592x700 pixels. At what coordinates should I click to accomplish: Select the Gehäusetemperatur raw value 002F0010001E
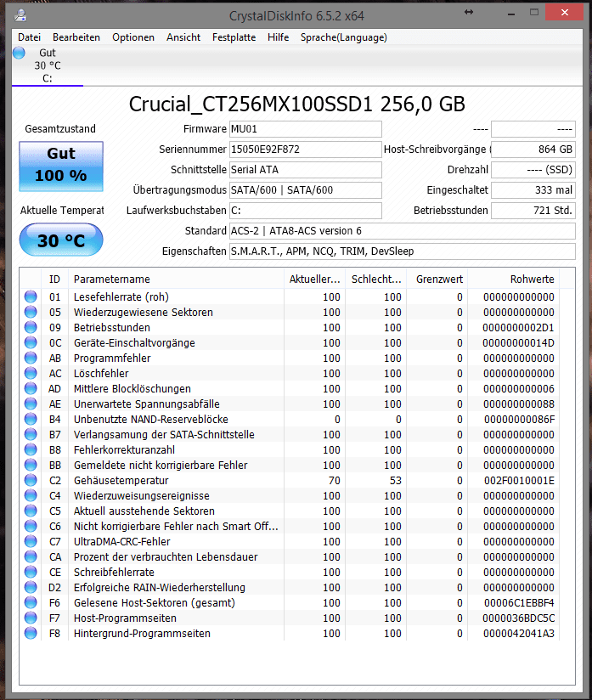(519, 480)
